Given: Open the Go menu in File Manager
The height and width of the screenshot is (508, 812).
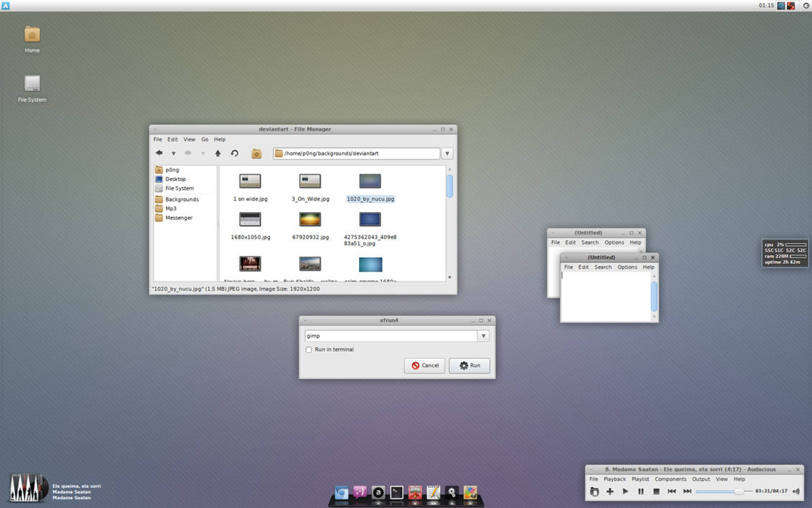Looking at the screenshot, I should click(205, 139).
